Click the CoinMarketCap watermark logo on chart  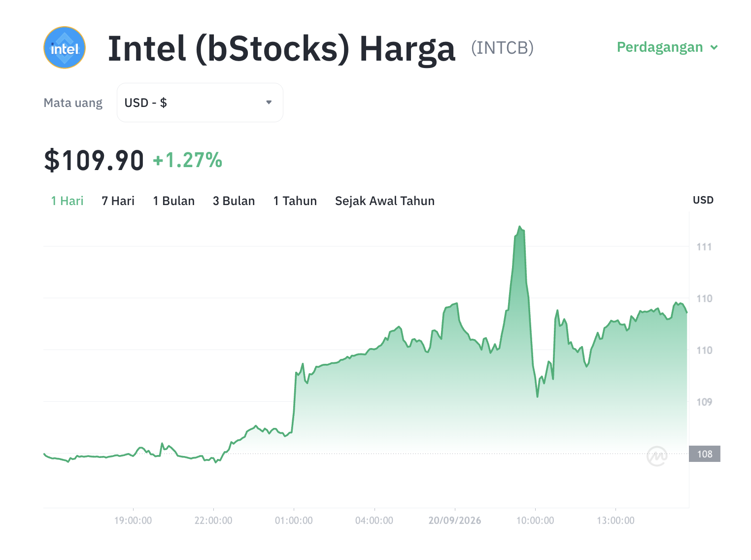(x=657, y=456)
